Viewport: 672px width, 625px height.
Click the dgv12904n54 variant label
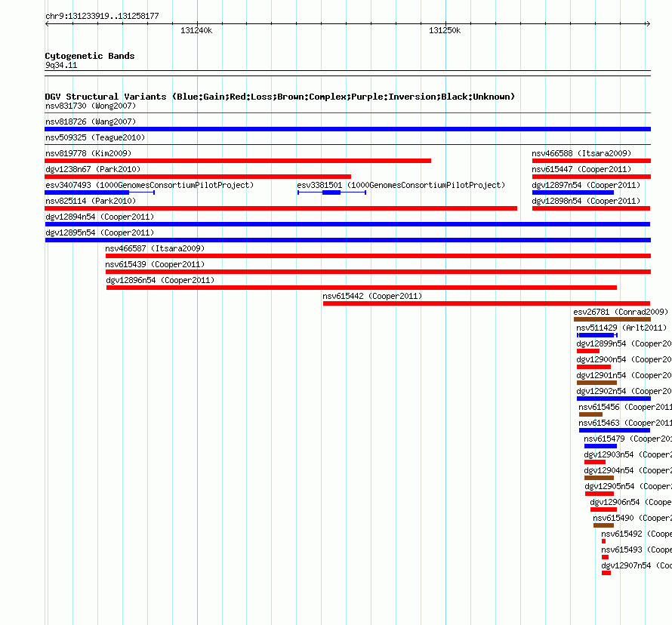pos(628,470)
